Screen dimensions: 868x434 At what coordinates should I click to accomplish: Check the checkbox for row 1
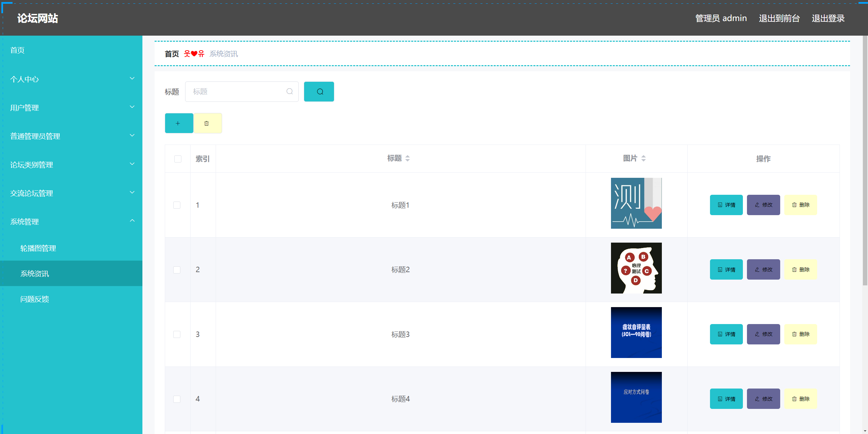coord(177,205)
